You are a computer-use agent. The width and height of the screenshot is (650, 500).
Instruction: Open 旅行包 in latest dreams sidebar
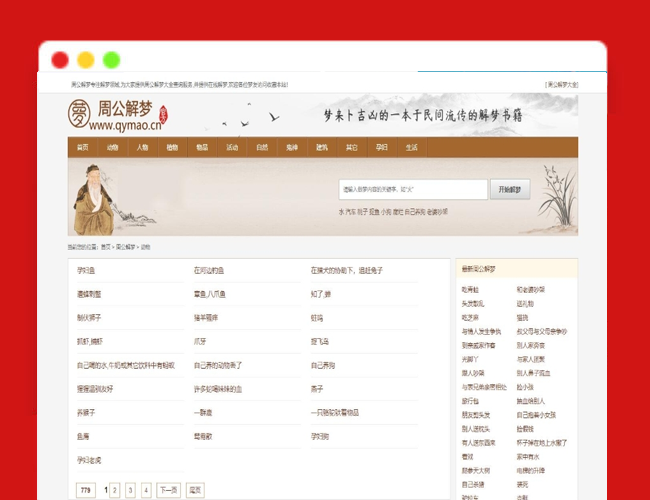[x=470, y=401]
